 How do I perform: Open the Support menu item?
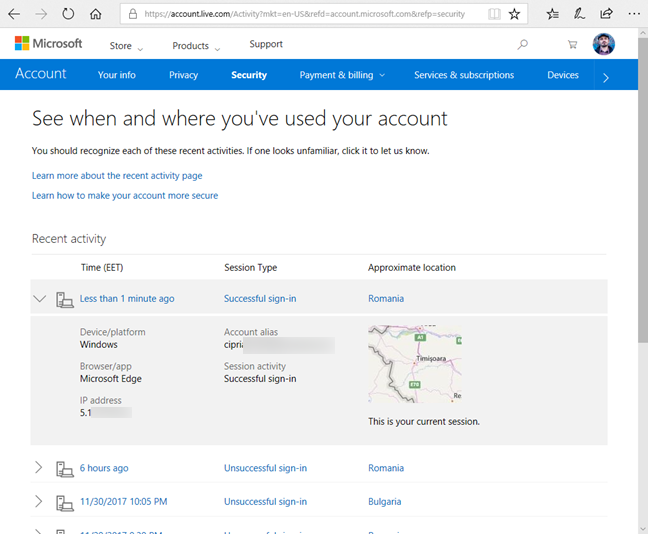(266, 44)
